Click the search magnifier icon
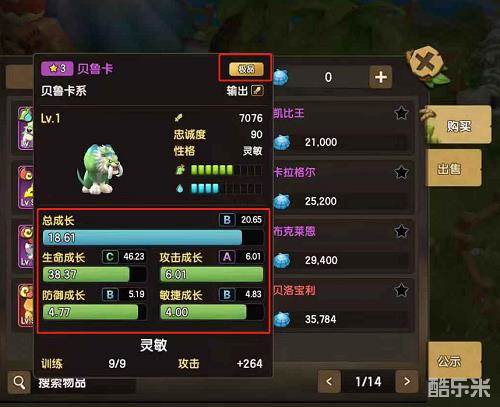 click(19, 383)
